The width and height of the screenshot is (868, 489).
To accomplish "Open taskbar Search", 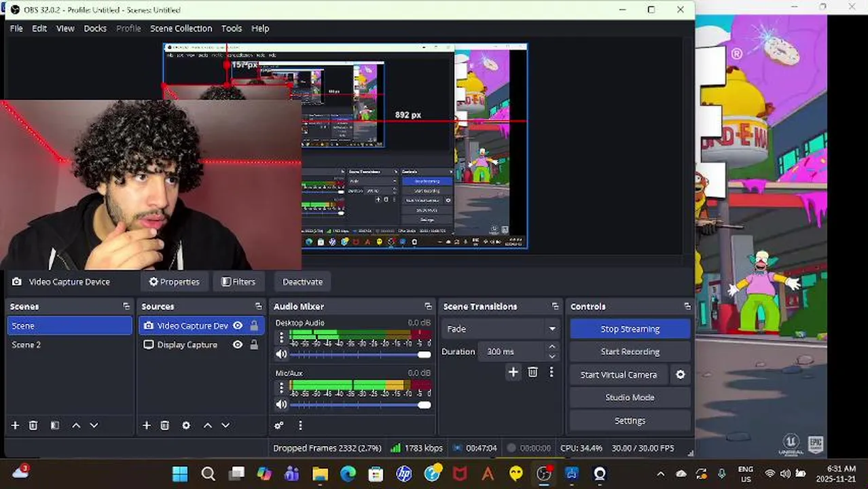I will [208, 473].
